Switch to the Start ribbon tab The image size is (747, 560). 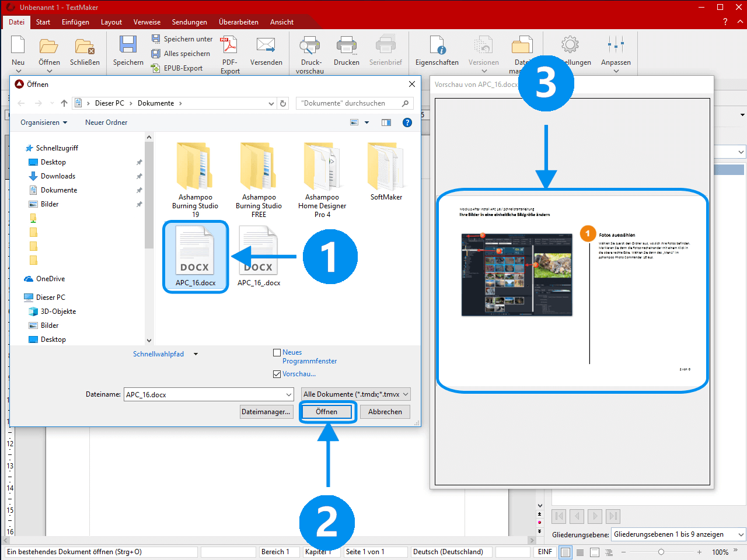[43, 22]
